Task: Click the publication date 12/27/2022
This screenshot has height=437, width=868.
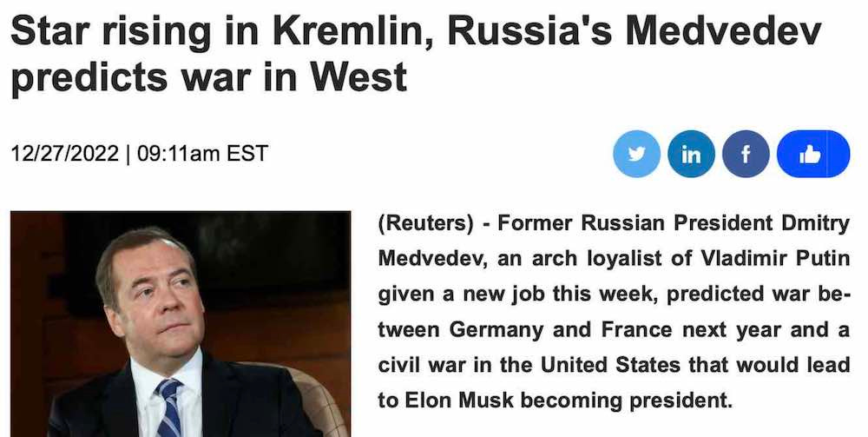Action: click(x=65, y=154)
